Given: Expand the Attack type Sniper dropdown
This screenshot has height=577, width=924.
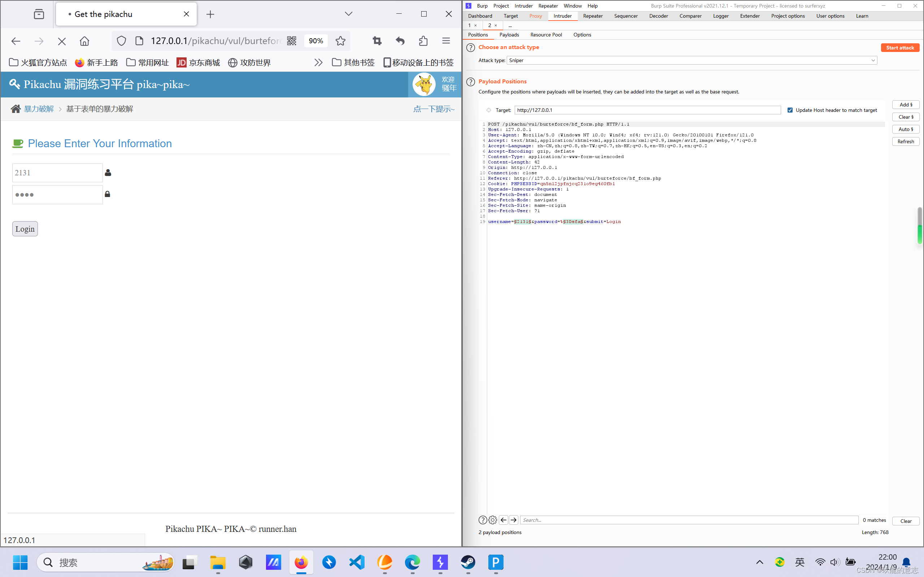Looking at the screenshot, I should (692, 60).
